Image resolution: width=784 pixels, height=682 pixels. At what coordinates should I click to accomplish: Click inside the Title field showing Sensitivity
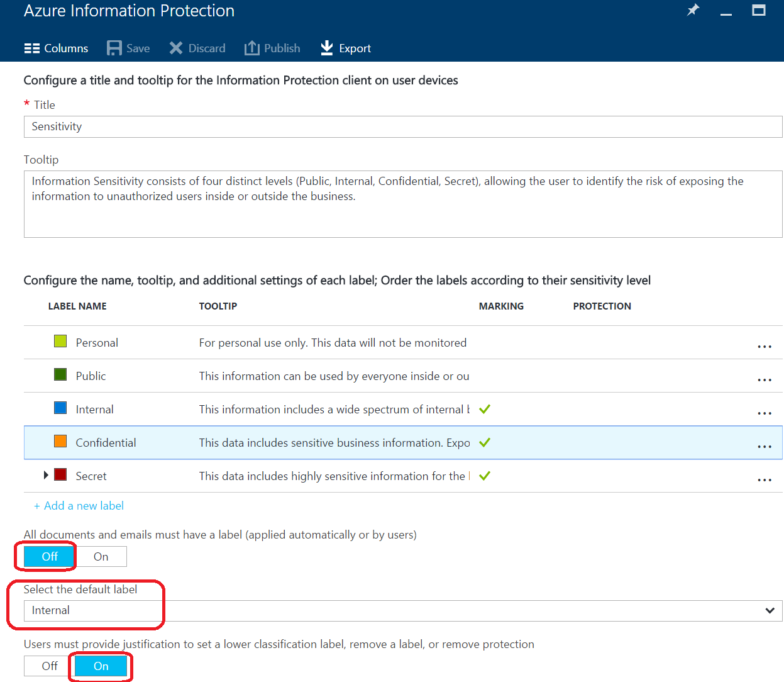(x=251, y=126)
